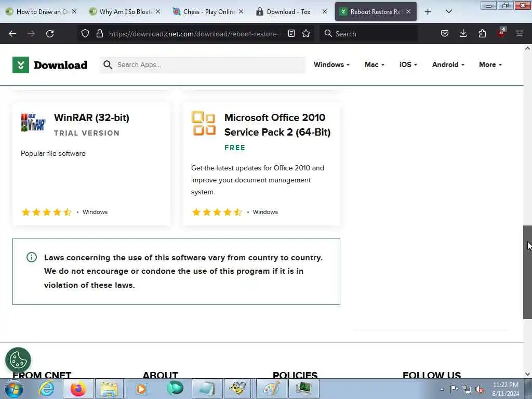Expand the Android dropdown menu
This screenshot has width=532, height=399.
click(448, 64)
